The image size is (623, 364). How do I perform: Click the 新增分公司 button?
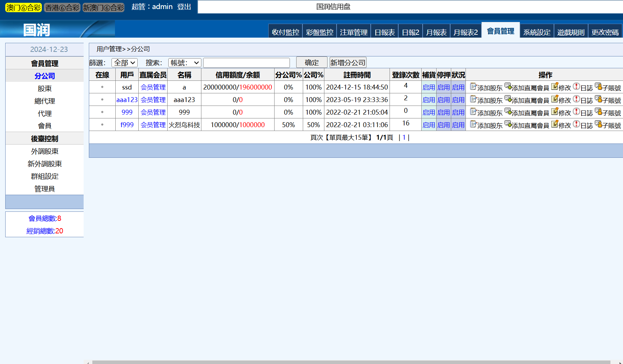348,63
